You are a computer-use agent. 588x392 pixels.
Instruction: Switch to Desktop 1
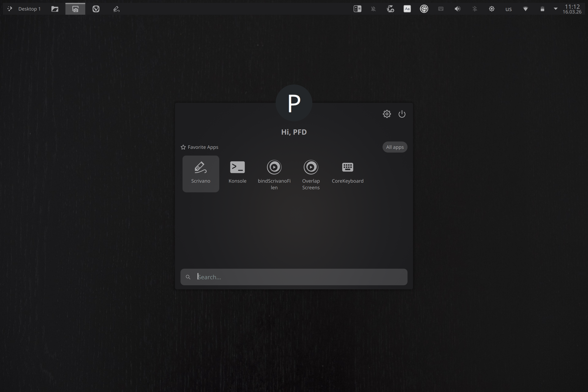(x=29, y=9)
